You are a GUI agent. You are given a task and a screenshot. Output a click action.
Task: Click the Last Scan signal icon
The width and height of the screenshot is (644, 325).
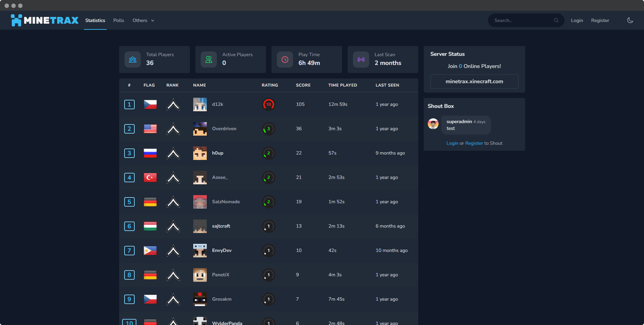(361, 60)
